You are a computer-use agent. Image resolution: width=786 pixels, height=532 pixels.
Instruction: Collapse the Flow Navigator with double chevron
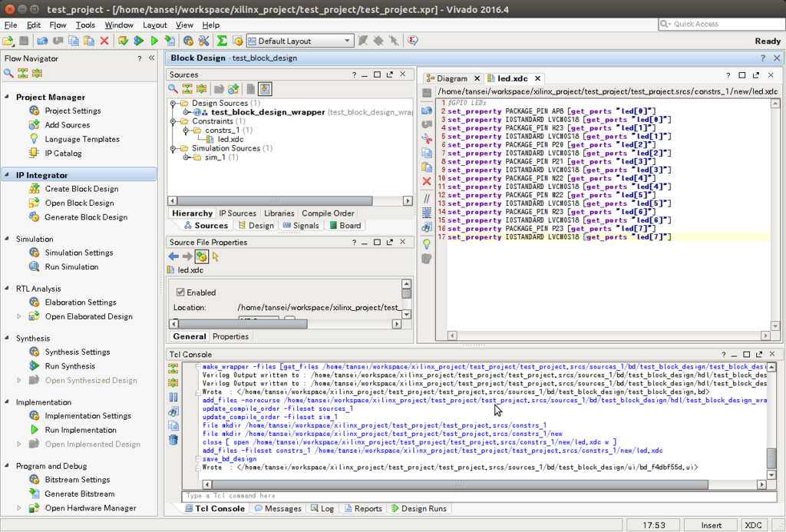151,58
